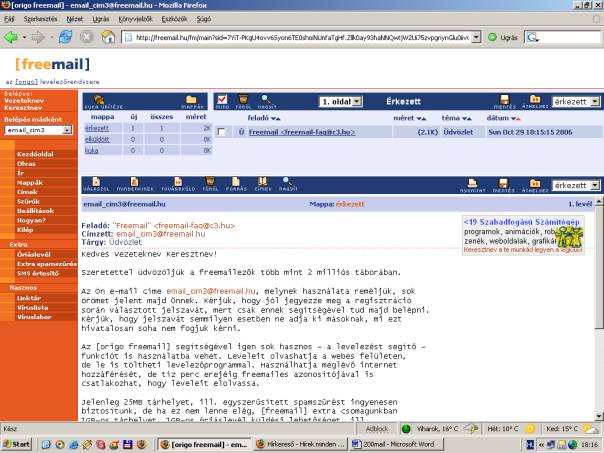Image resolution: width=604 pixels, height=453 pixels.
Task: Click the Beállítások link in the sidebar
Action: pyautogui.click(x=35, y=208)
